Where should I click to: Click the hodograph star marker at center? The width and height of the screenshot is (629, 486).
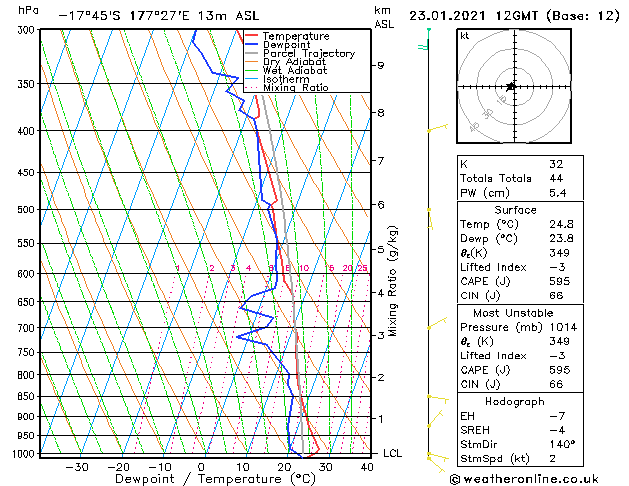(x=511, y=86)
